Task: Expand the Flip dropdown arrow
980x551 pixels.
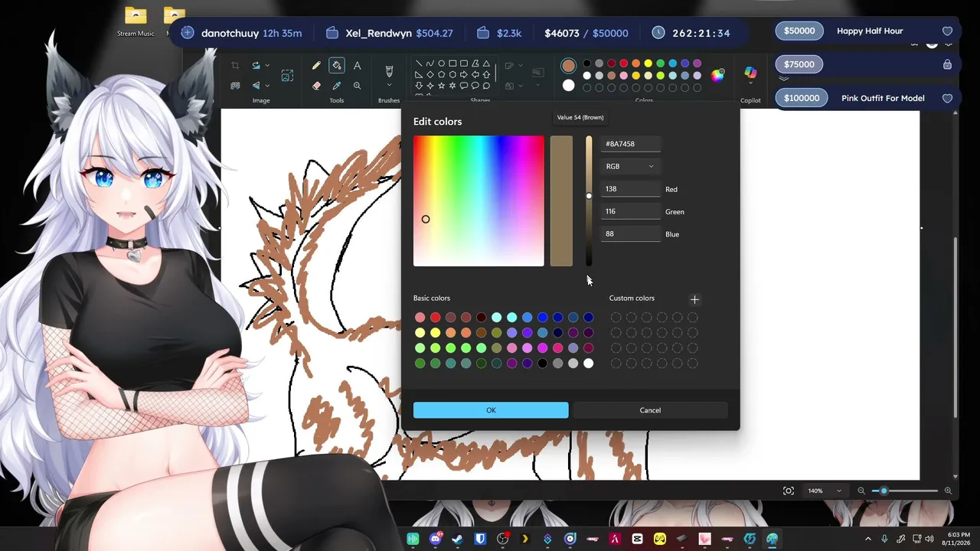Action: 268,85
